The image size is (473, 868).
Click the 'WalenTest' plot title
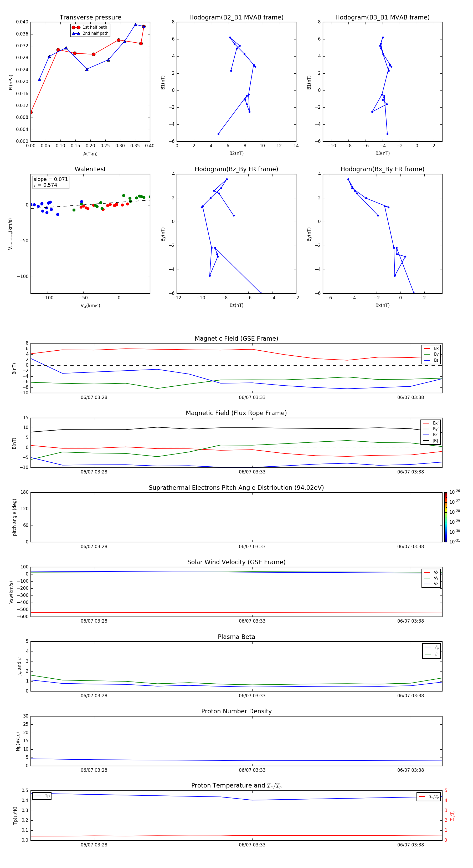click(90, 169)
